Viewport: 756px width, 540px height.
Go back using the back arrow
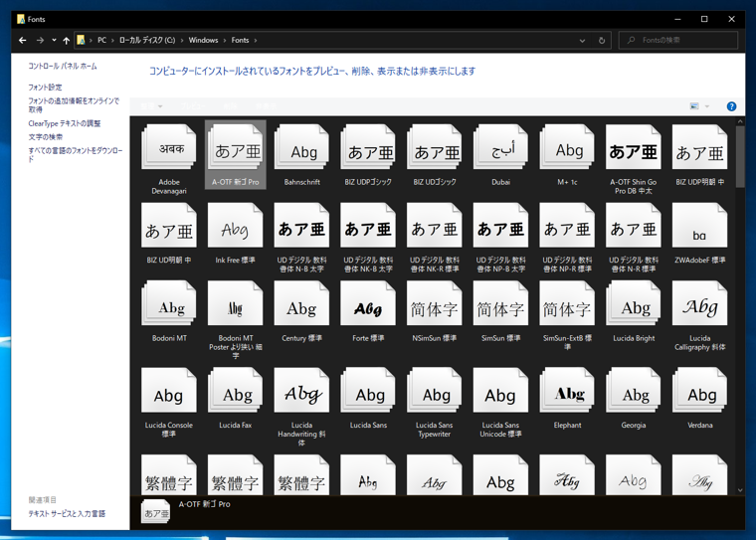(23, 41)
